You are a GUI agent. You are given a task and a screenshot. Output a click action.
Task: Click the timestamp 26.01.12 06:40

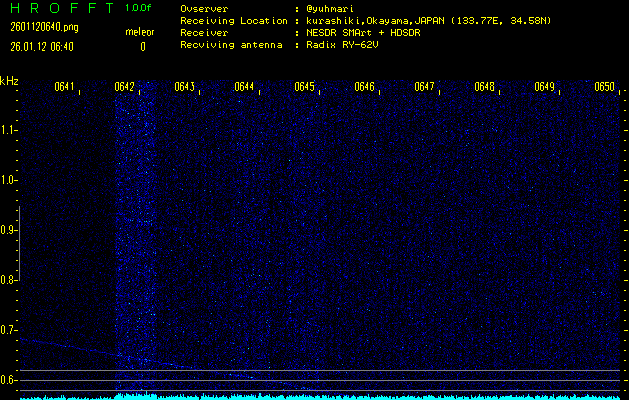pyautogui.click(x=42, y=47)
